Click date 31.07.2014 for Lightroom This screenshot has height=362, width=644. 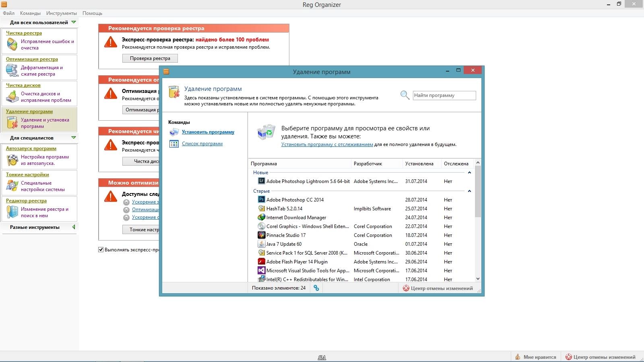click(416, 181)
